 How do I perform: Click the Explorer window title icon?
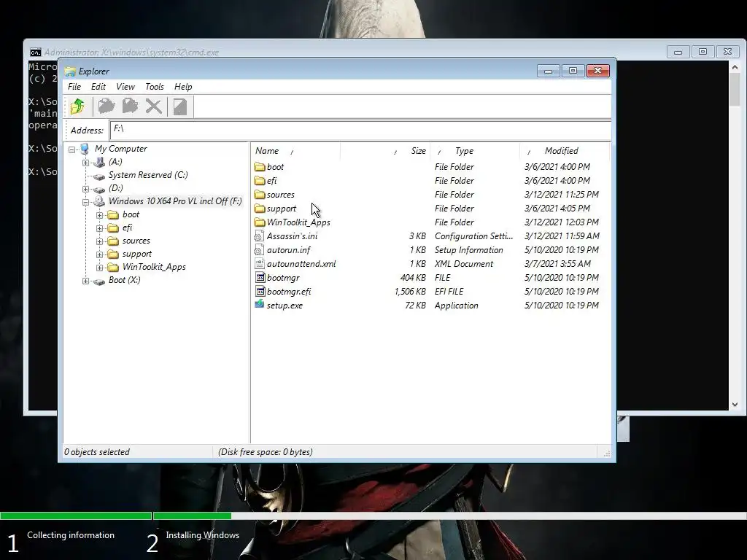[x=70, y=71]
